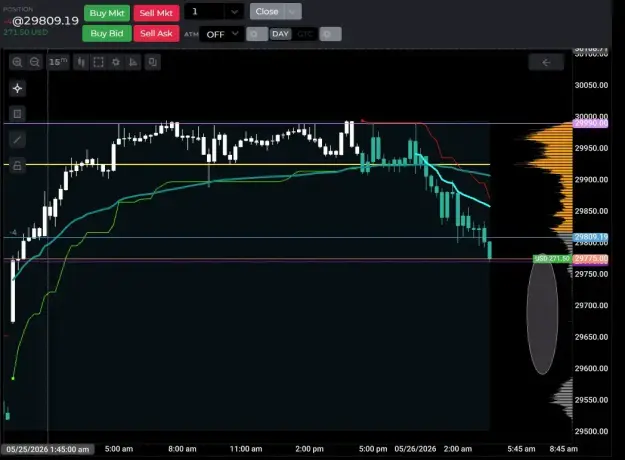Activate the dashed rectangle selection tool
Viewport: 625px width, 460px height.
click(x=98, y=62)
